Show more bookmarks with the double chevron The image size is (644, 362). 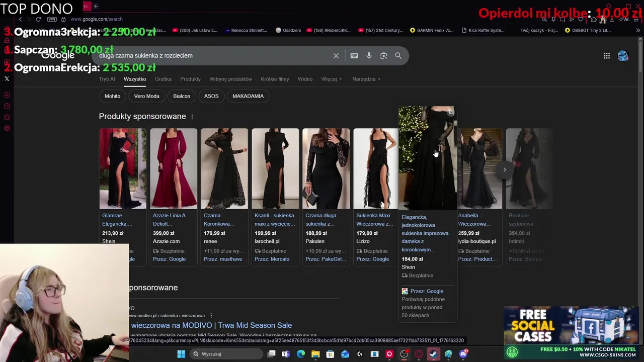click(x=638, y=30)
